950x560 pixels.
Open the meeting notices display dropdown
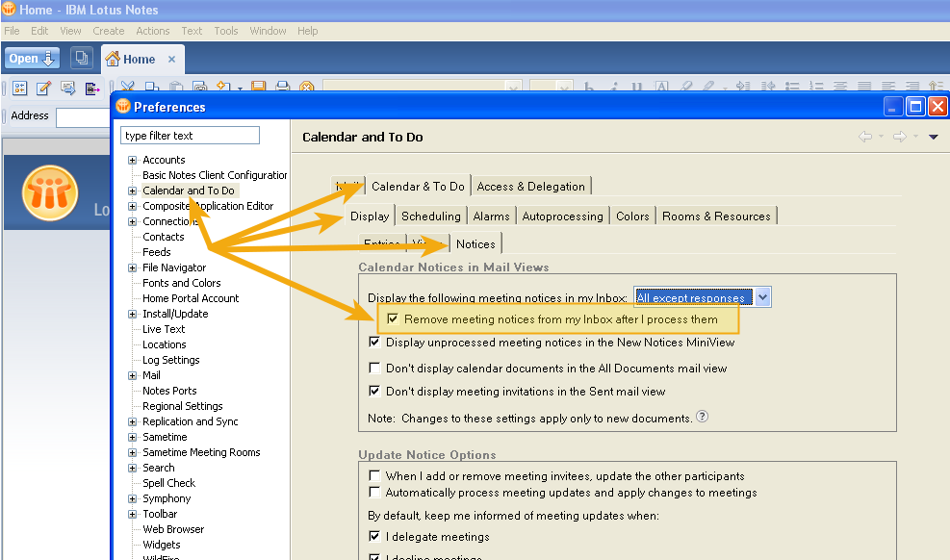tap(762, 297)
